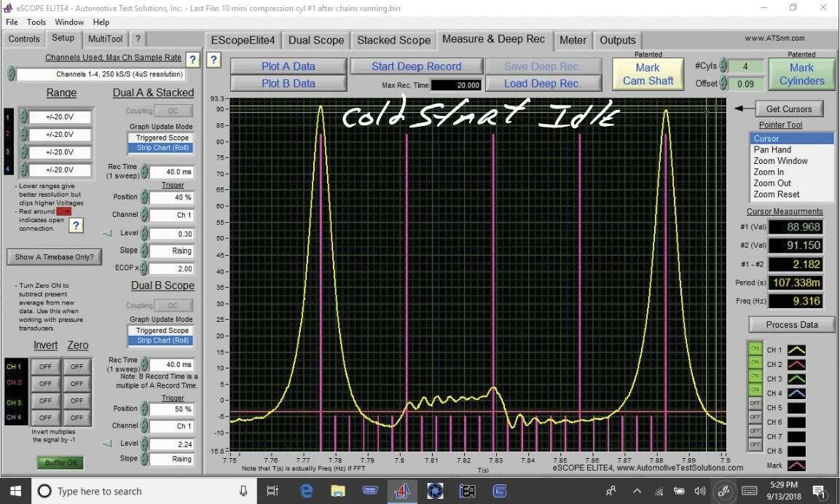This screenshot has height=504, width=840.
Task: Click the Mark pink trace color swatch
Action: coord(796,465)
